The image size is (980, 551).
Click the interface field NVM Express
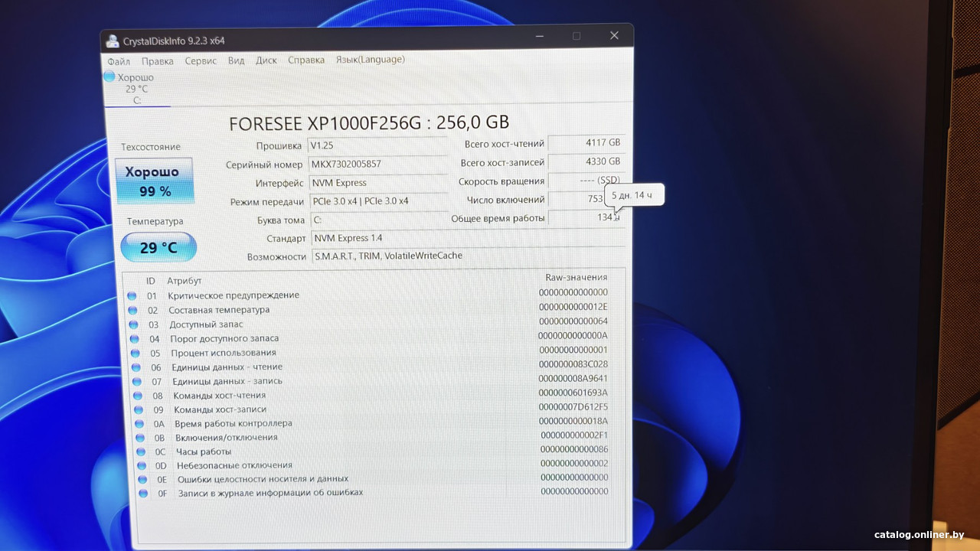pos(378,183)
